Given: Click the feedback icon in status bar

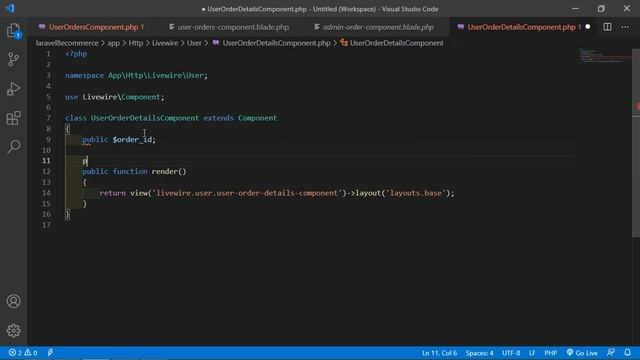Looking at the screenshot, I should pyautogui.click(x=611, y=352).
